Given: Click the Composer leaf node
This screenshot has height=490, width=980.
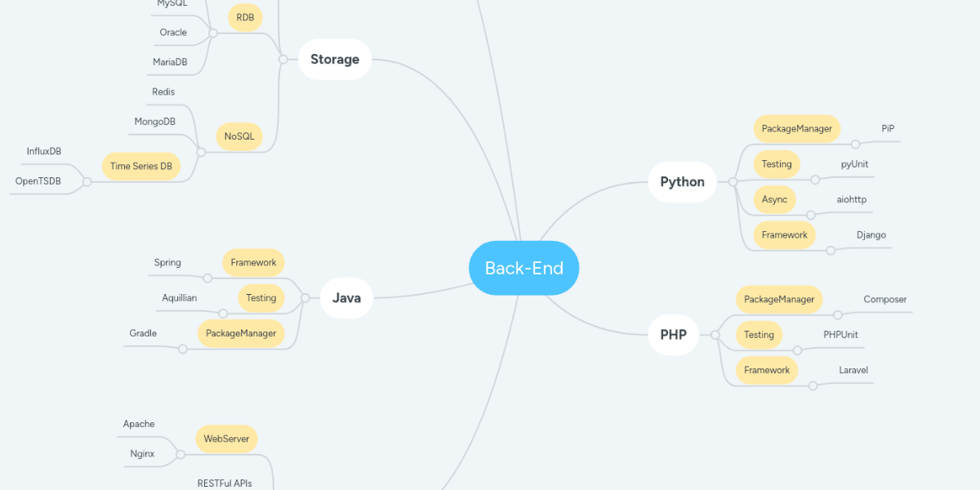Looking at the screenshot, I should [x=885, y=300].
